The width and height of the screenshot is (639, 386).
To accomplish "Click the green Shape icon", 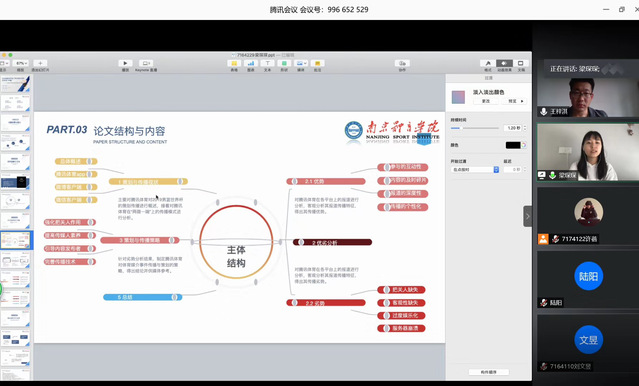I will point(284,63).
